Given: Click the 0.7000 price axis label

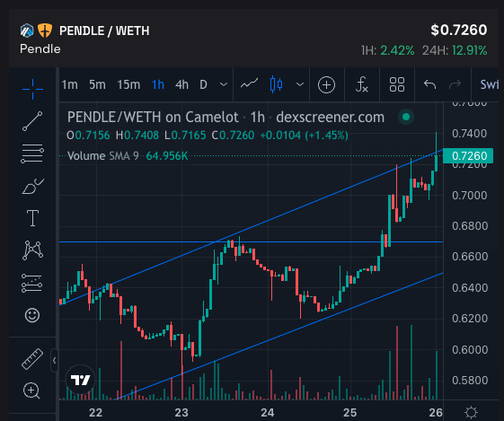Looking at the screenshot, I should (x=469, y=196).
